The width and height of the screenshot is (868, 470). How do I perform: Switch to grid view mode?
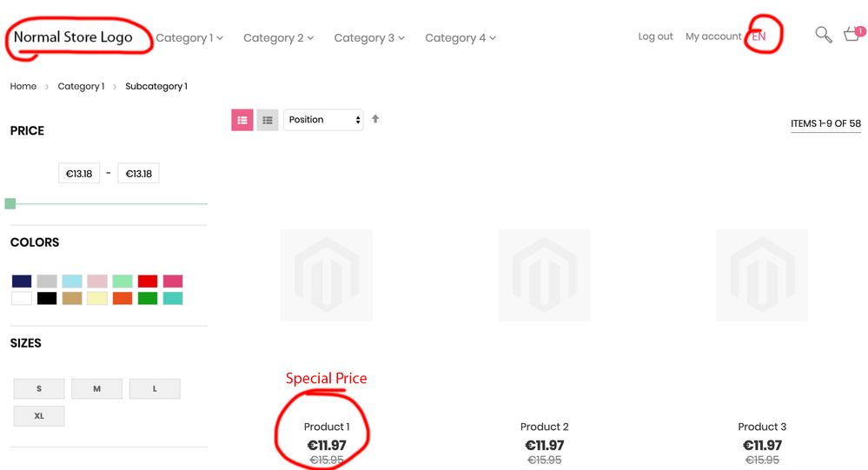[x=242, y=120]
